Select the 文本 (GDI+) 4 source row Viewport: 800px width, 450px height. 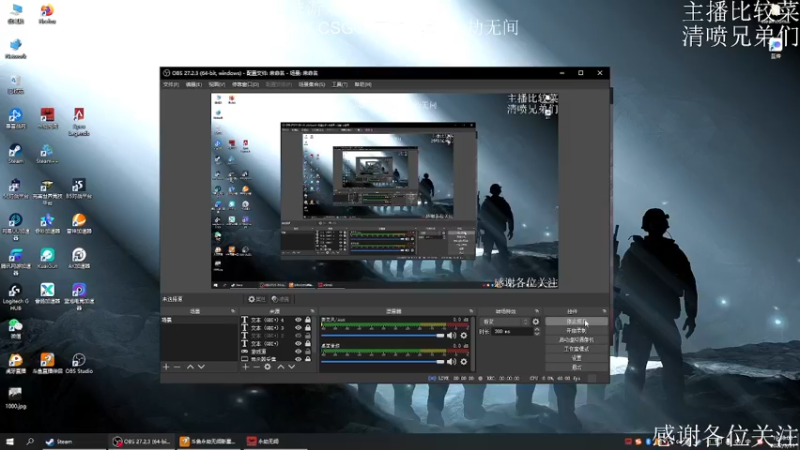[278, 320]
